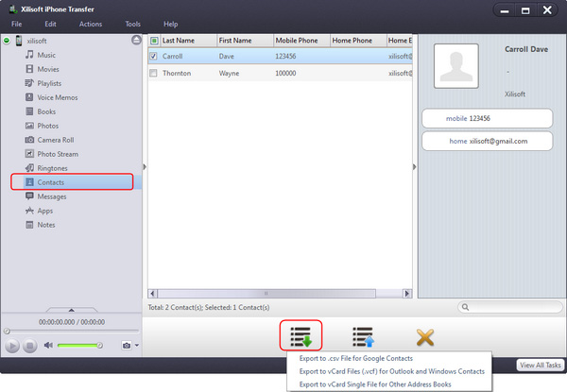
Task: Select Photo Stream in the sidebar
Action: [59, 153]
